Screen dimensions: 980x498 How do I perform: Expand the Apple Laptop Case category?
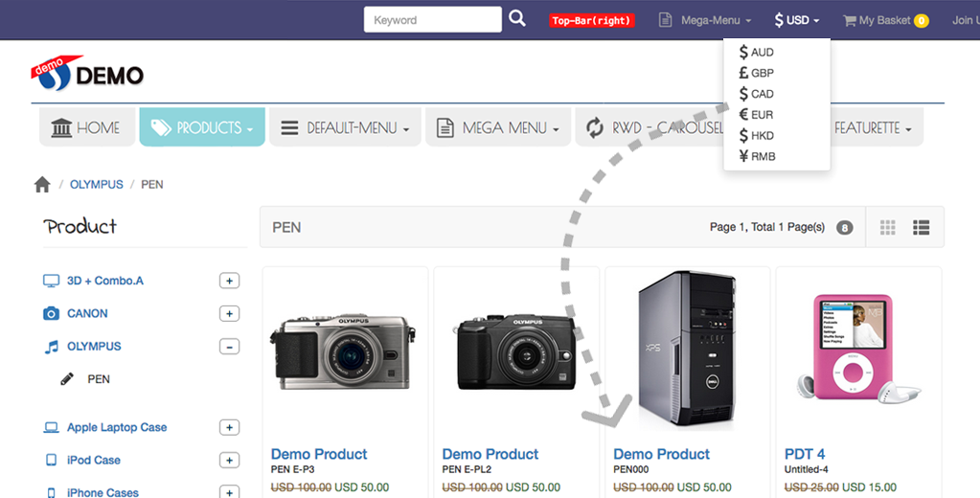pyautogui.click(x=229, y=427)
